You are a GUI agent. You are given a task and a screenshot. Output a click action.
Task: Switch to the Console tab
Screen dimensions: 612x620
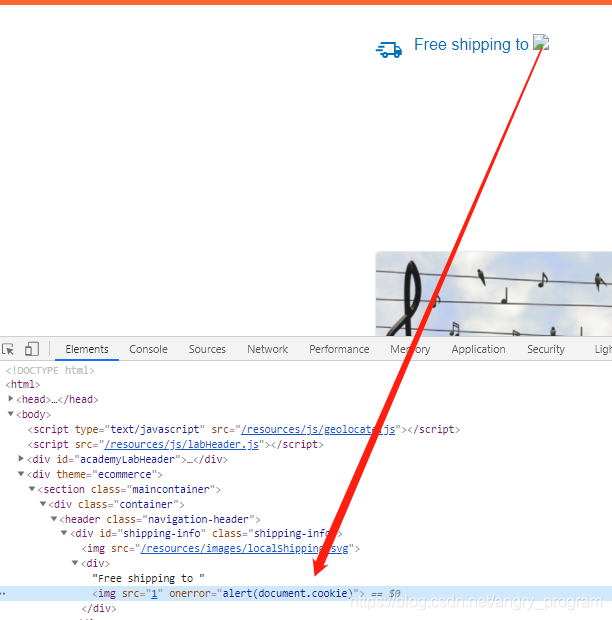point(148,349)
